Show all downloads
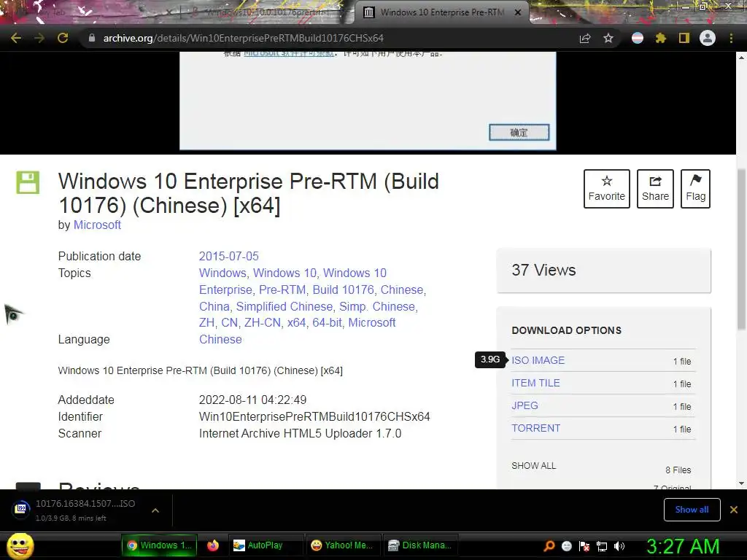The height and width of the screenshot is (560, 747). pos(692,510)
